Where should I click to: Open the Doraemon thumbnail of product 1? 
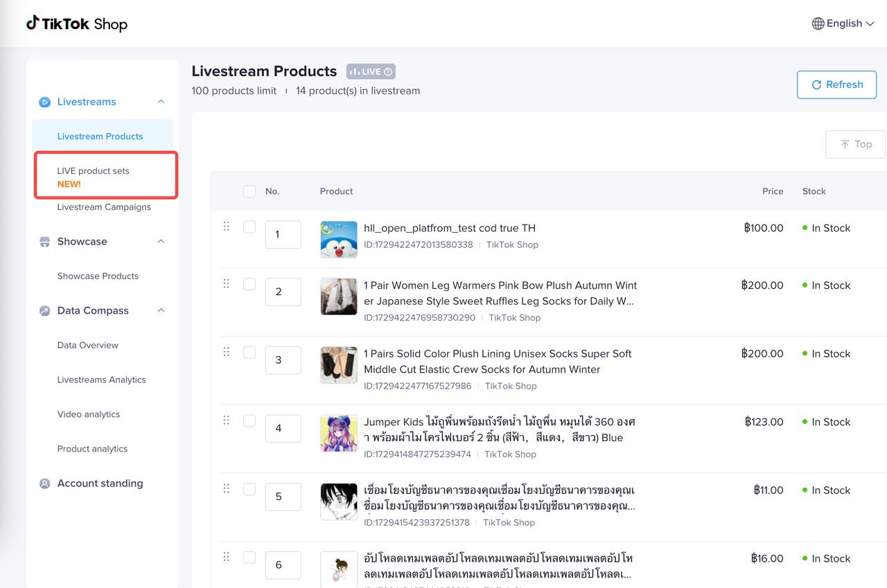point(339,239)
